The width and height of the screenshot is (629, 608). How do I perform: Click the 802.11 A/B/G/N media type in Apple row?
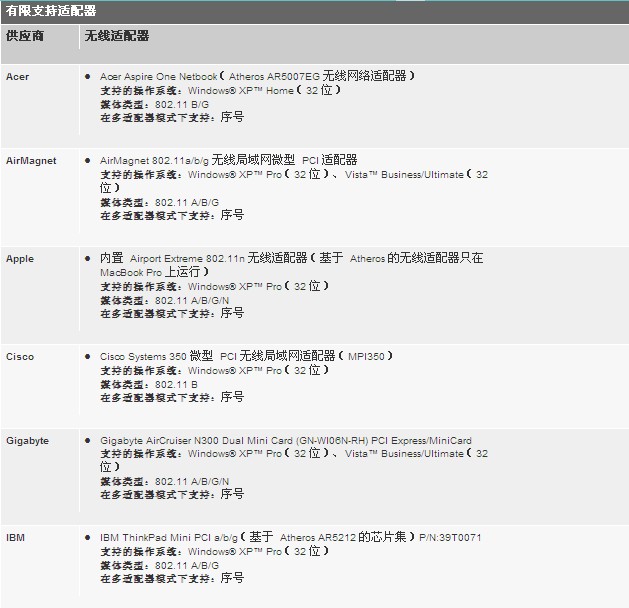point(191,300)
